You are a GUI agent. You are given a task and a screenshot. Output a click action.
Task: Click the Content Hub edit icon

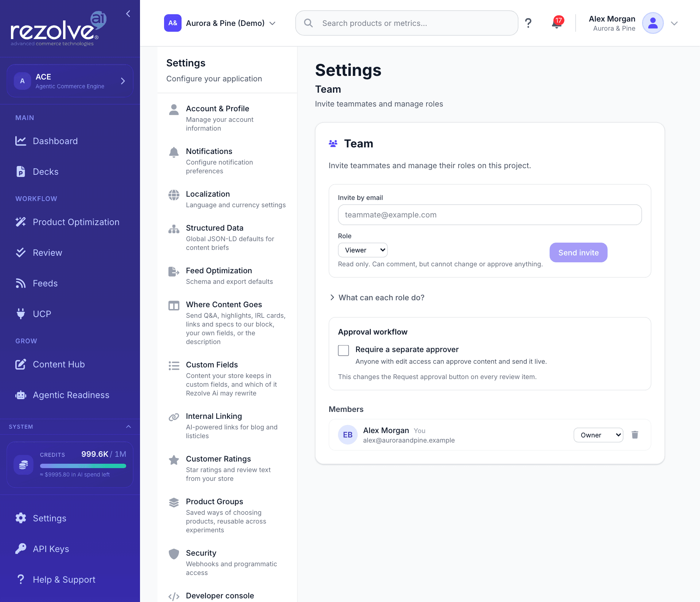point(21,364)
